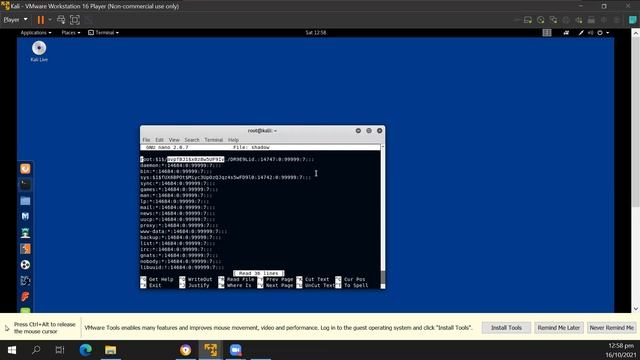Pause the virtual machine with the orange pause button
The height and width of the screenshot is (360, 640).
coord(41,20)
